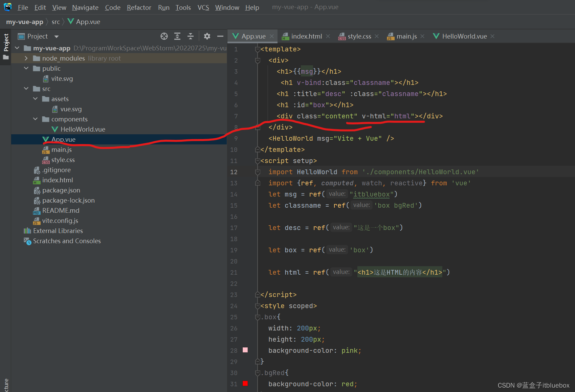Close the style.css editor tab

(377, 36)
